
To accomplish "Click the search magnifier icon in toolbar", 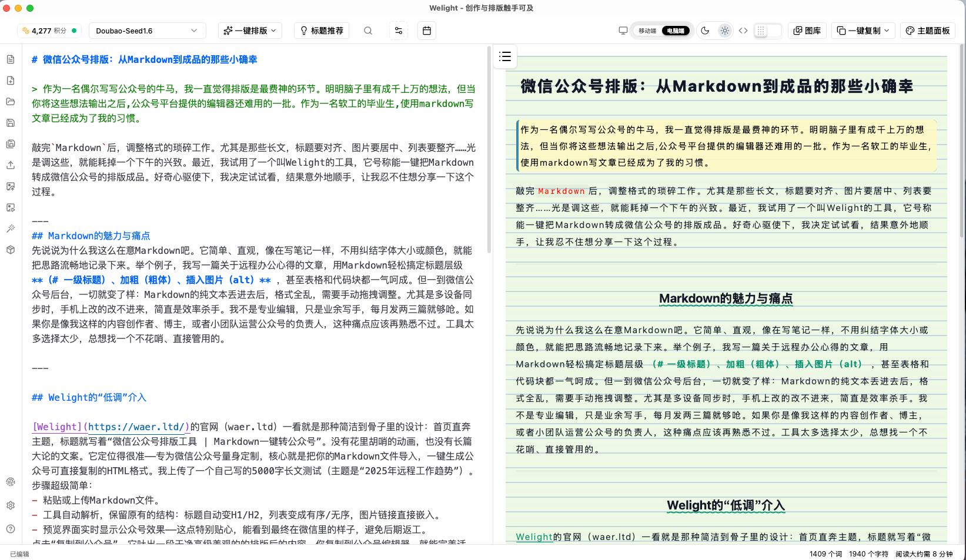I will [368, 31].
